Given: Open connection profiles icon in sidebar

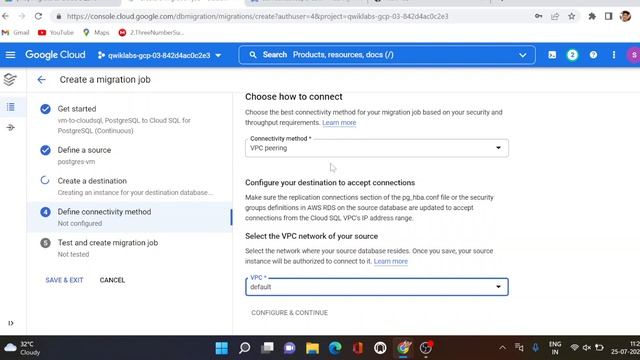Looking at the screenshot, I should tap(11, 128).
